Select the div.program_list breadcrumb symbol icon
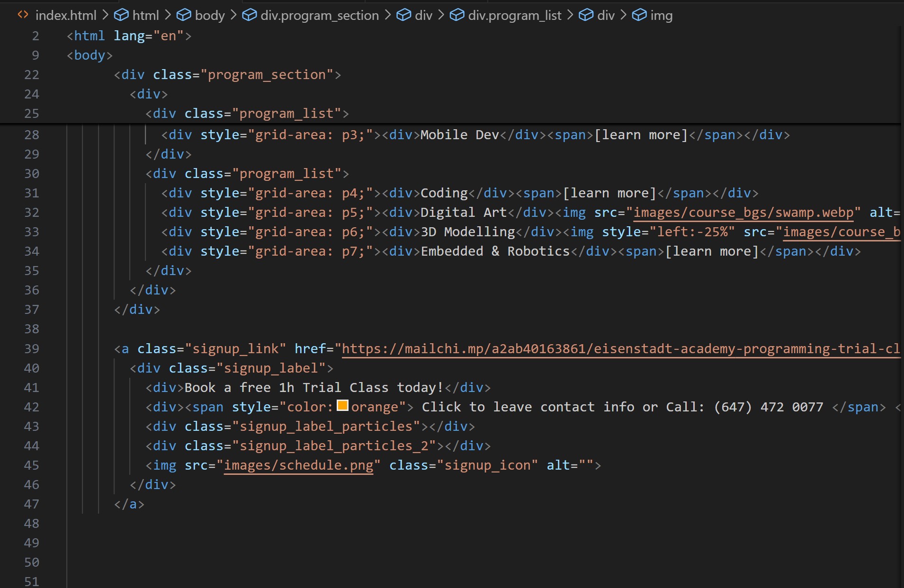The image size is (904, 588). click(x=456, y=15)
